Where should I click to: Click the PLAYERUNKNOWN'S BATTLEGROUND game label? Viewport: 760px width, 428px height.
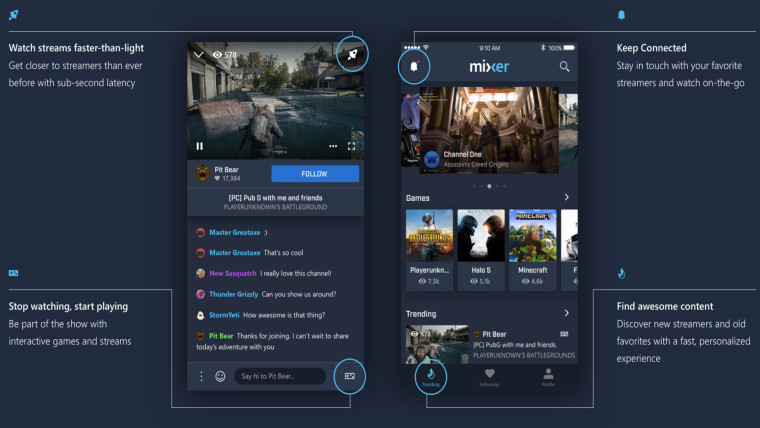(x=275, y=207)
